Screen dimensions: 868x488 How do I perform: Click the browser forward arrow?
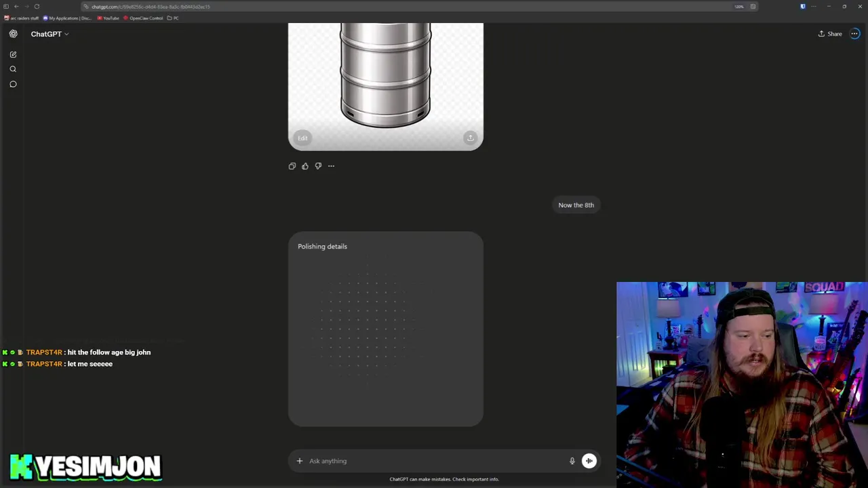26,7
